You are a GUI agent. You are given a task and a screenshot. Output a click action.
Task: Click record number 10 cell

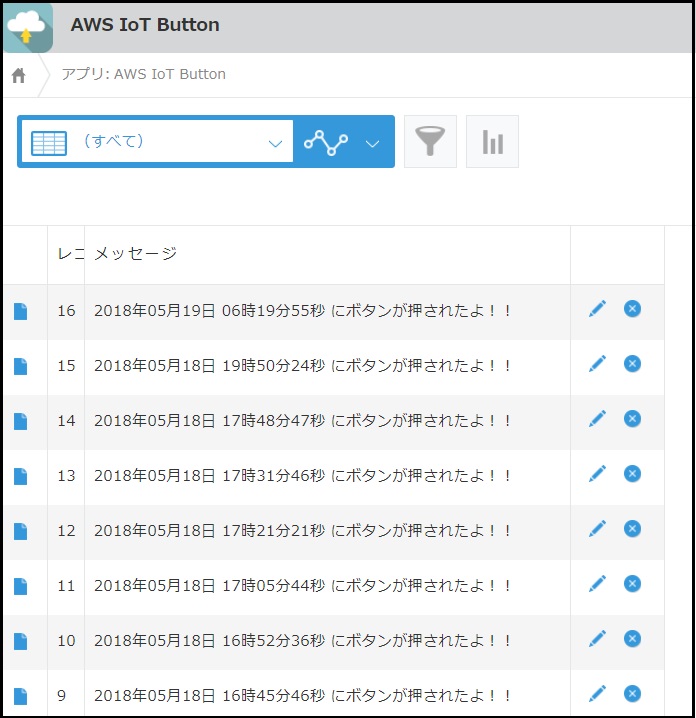pos(66,641)
